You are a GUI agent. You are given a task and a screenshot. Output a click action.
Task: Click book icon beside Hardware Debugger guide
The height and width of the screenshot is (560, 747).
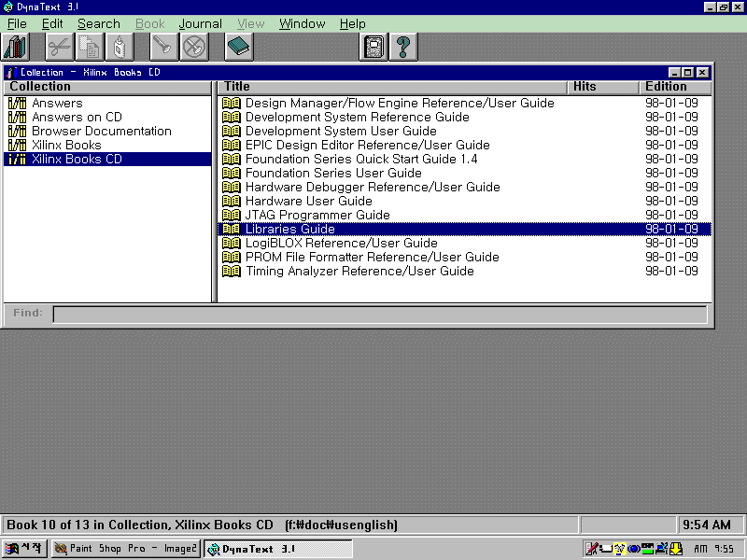point(232,188)
